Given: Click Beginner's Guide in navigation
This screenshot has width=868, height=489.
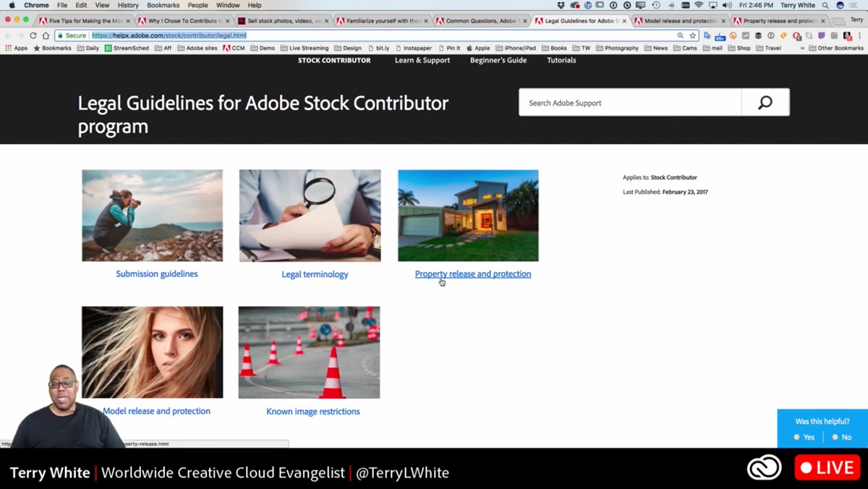Looking at the screenshot, I should [498, 60].
